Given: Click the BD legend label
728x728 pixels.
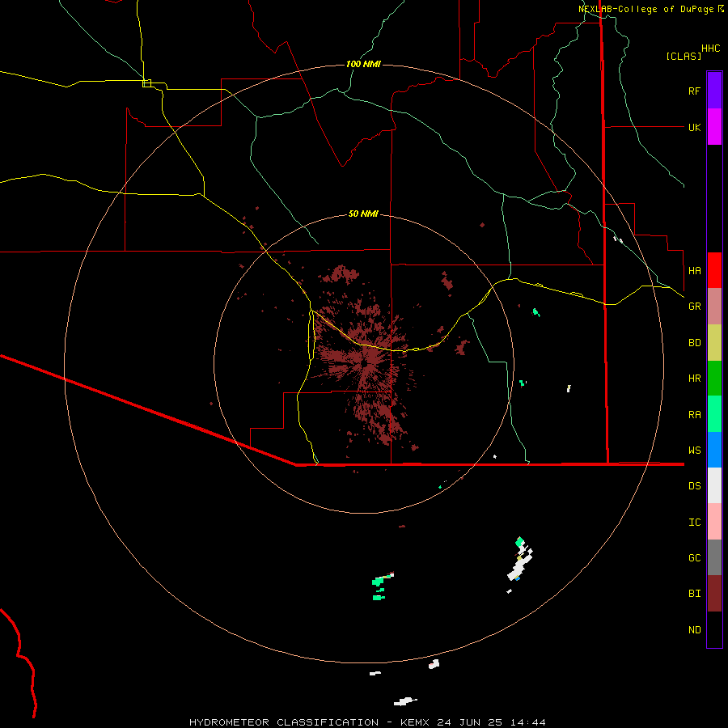Looking at the screenshot, I should [694, 343].
